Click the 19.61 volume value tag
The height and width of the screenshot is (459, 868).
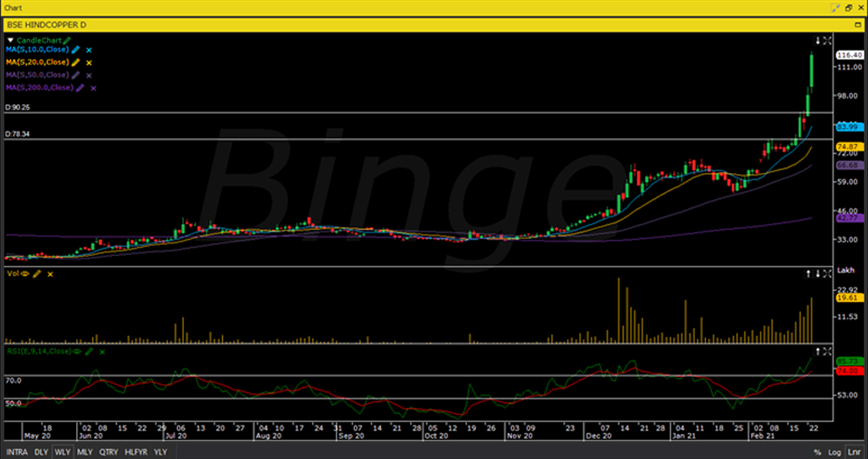[850, 298]
